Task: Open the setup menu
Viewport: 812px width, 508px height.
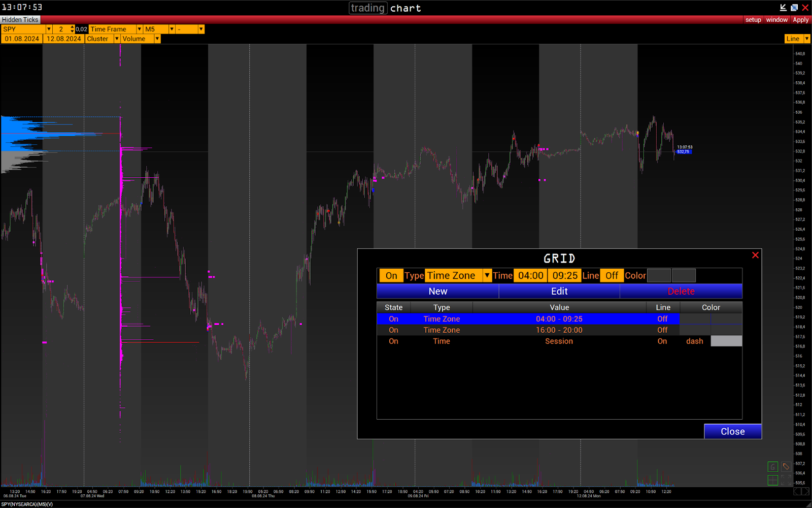Action: click(x=753, y=20)
